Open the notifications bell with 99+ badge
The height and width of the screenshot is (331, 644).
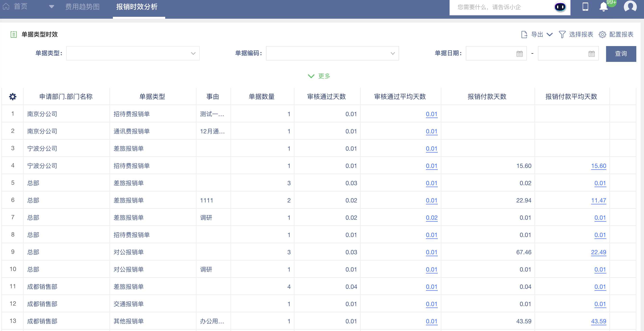[x=604, y=7]
